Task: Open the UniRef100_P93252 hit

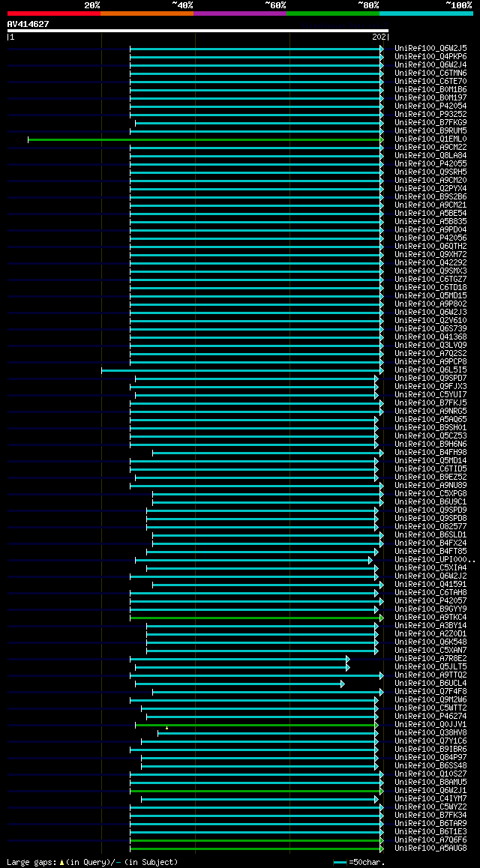Action: pyautogui.click(x=430, y=115)
